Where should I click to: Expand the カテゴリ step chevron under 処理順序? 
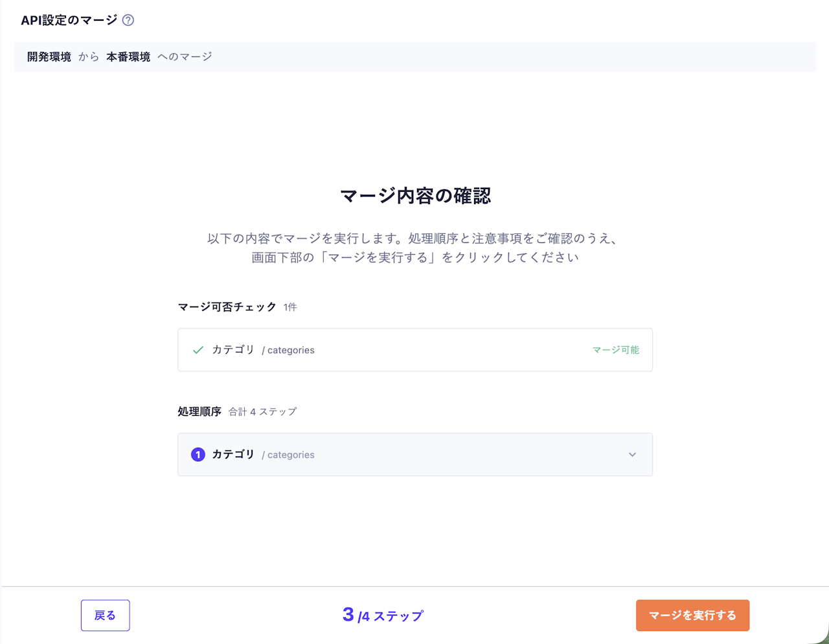(632, 455)
